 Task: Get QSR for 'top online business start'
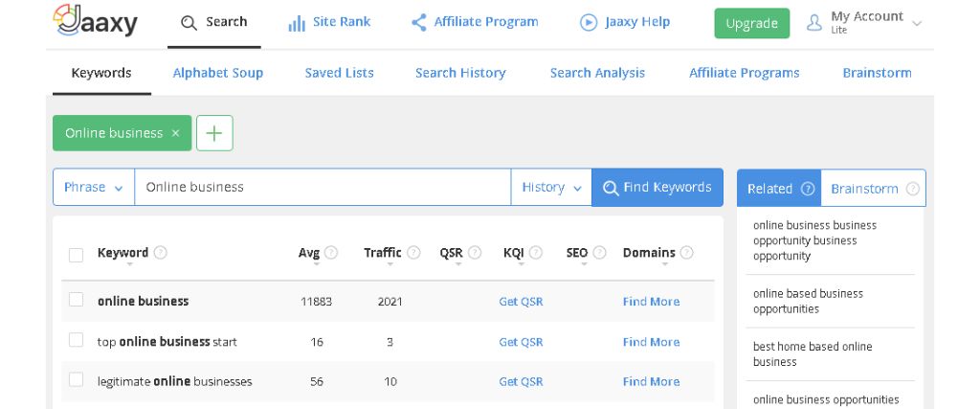[x=521, y=342]
